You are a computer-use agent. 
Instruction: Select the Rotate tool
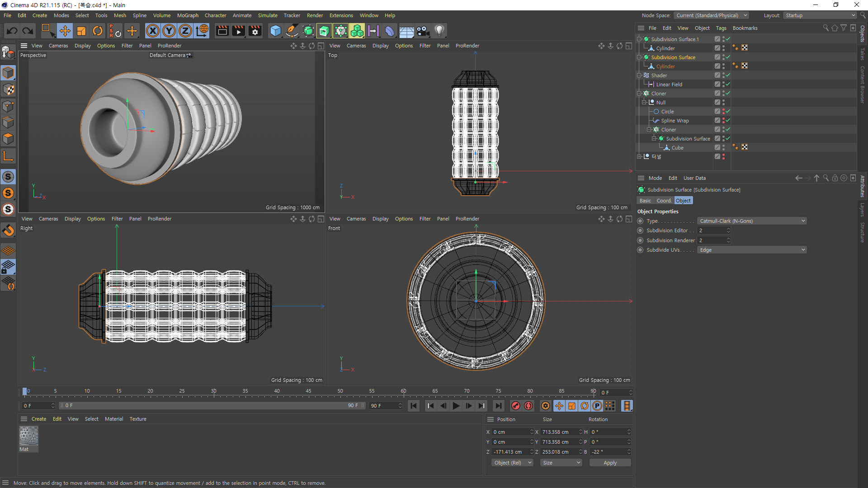pyautogui.click(x=98, y=31)
